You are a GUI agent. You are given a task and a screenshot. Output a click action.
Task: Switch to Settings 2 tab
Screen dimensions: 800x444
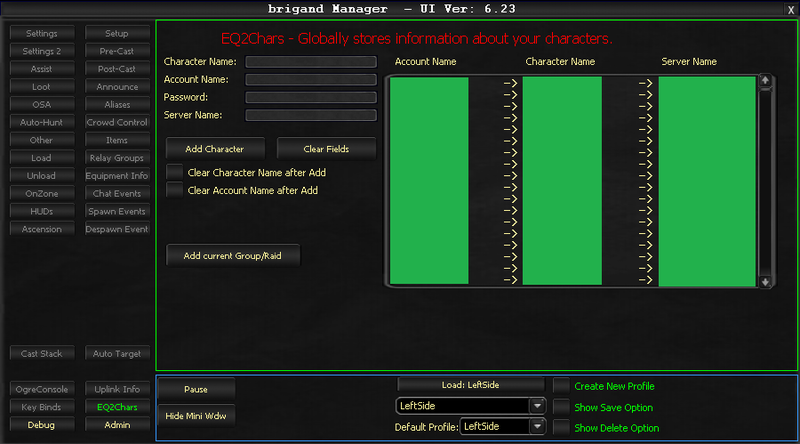click(x=42, y=51)
